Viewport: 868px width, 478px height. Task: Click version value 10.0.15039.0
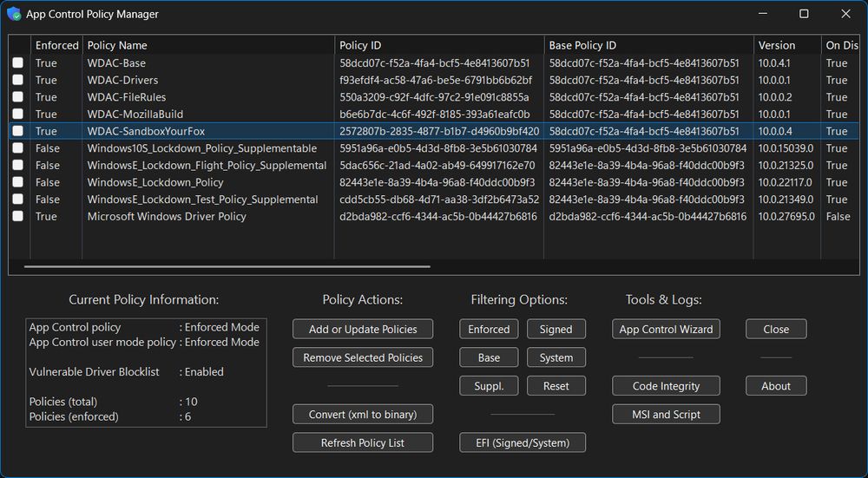(786, 148)
